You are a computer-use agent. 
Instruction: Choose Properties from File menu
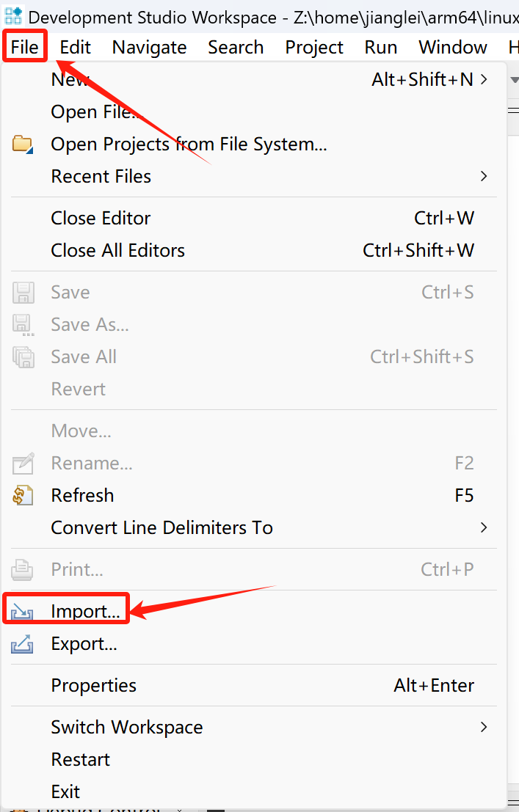pyautogui.click(x=93, y=685)
